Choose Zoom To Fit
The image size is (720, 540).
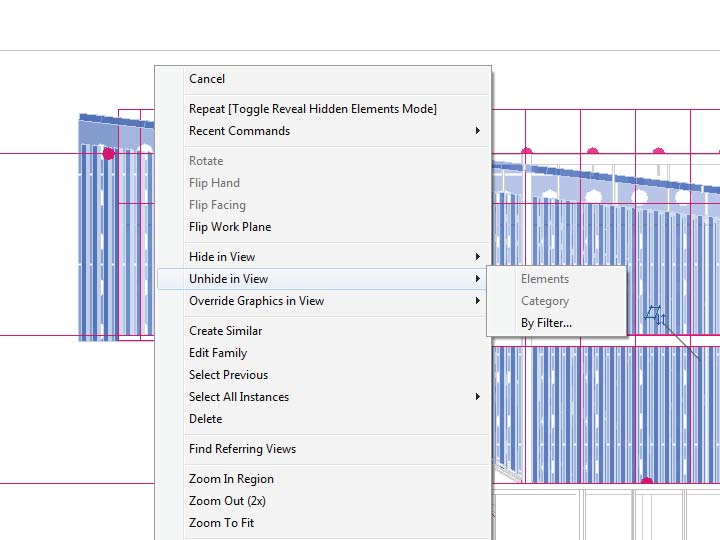tap(221, 523)
